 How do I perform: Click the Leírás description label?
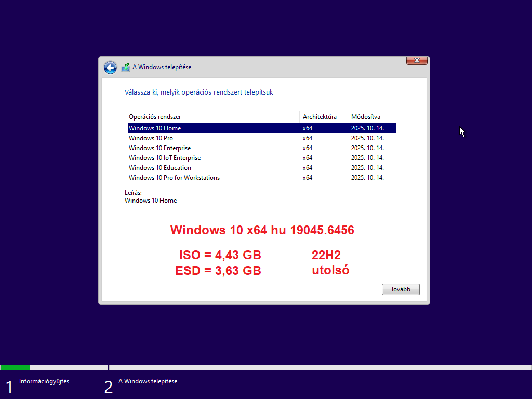click(x=133, y=193)
